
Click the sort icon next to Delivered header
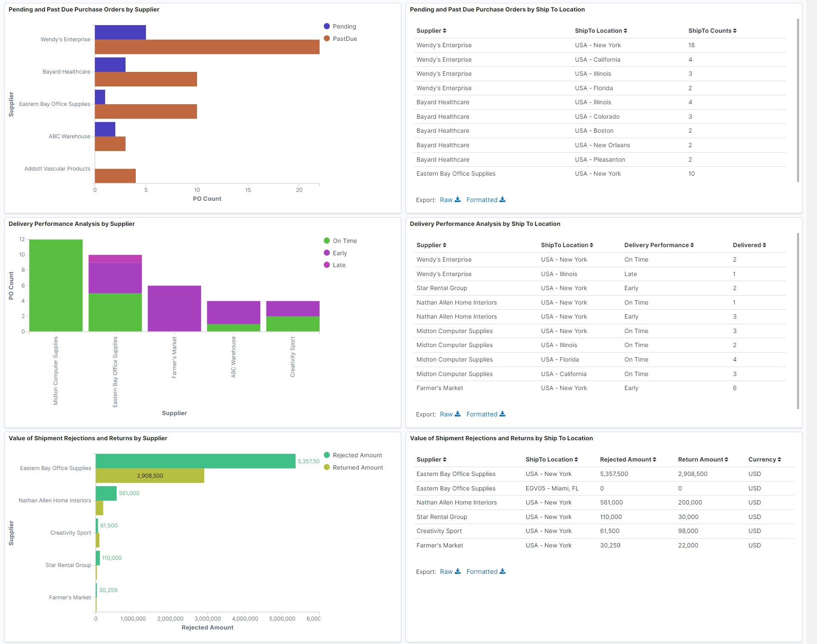click(765, 245)
